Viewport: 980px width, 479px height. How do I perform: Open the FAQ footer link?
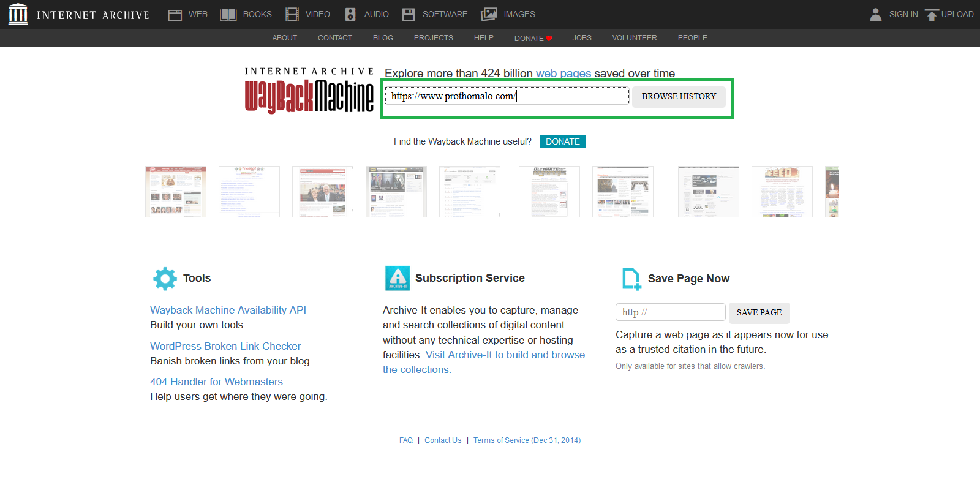pos(406,440)
